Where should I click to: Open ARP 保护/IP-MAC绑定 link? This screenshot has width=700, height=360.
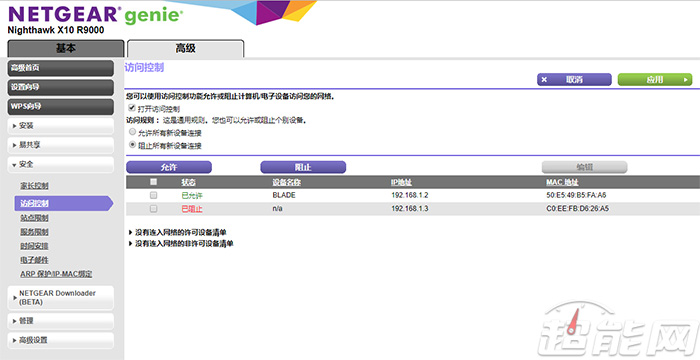[56, 274]
